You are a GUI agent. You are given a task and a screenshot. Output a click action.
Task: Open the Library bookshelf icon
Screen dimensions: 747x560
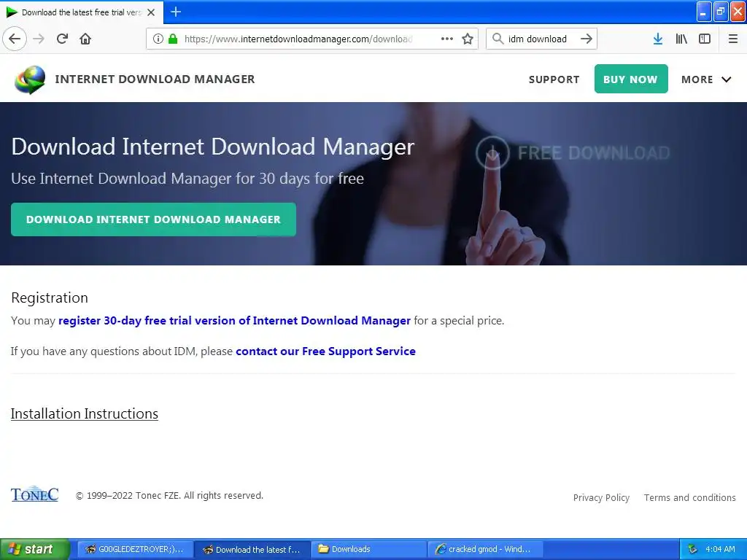[x=681, y=39]
